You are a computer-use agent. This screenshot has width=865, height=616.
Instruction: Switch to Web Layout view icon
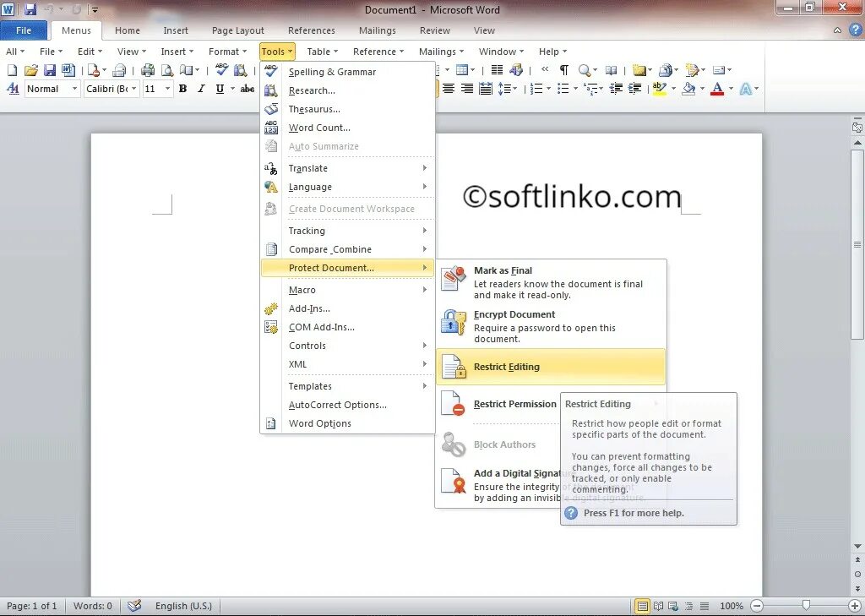(673, 606)
